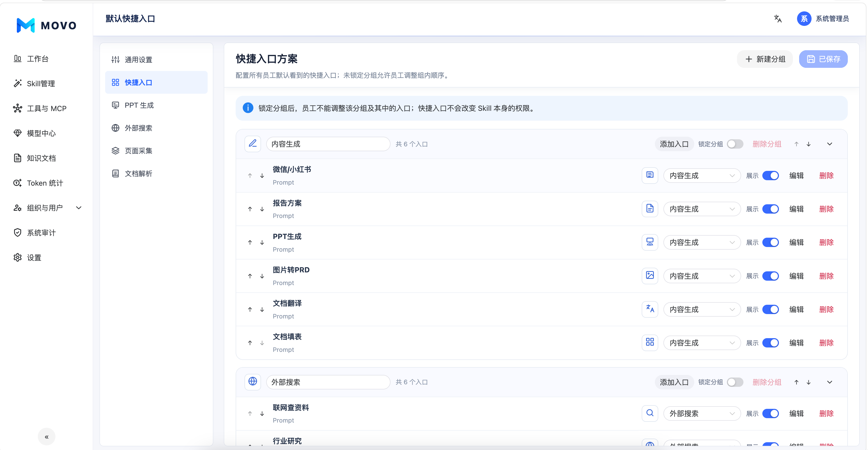Click 新建分组 button
868x450 pixels.
pyautogui.click(x=765, y=59)
